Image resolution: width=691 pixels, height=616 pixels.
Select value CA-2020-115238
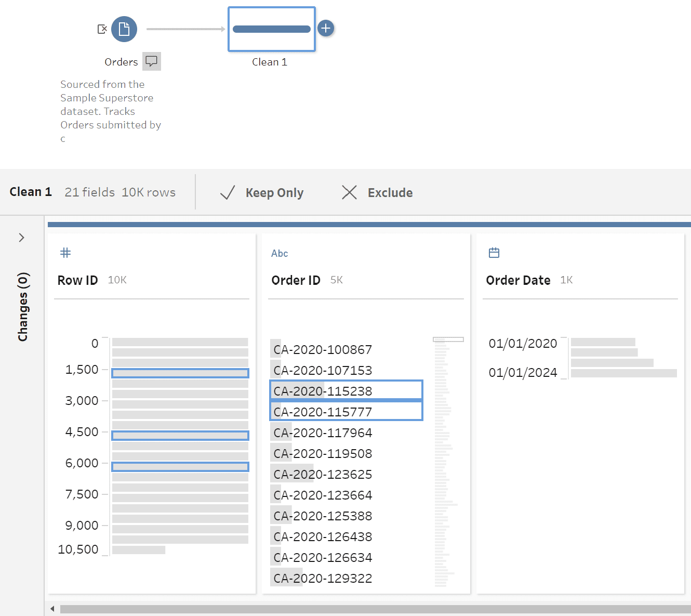[x=346, y=390]
